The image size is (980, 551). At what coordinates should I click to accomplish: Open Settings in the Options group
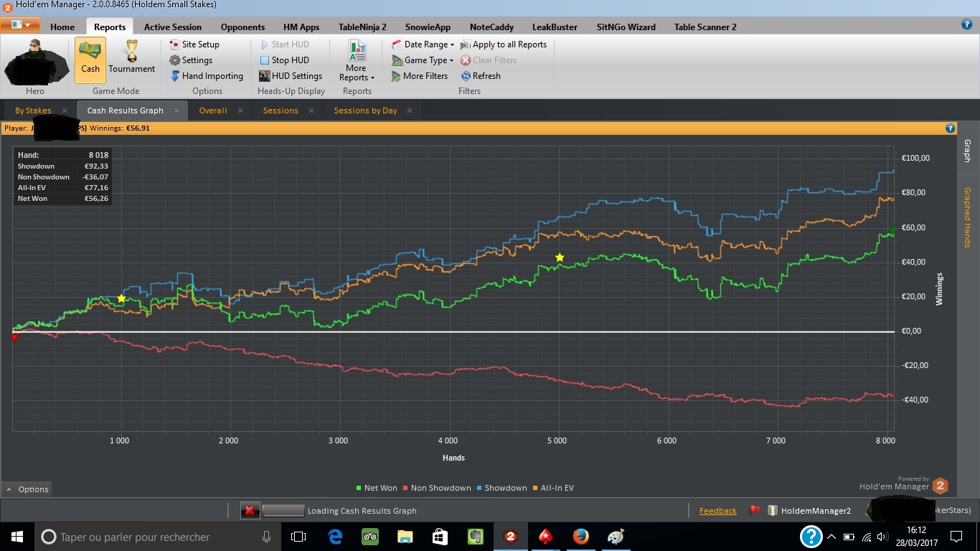coord(191,60)
